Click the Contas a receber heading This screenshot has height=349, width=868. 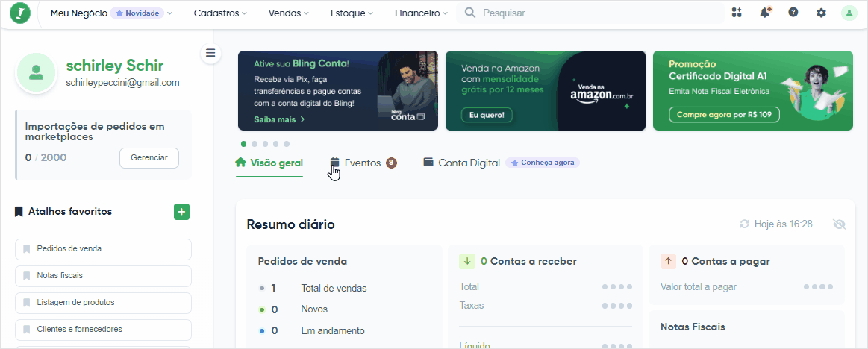[528, 262]
